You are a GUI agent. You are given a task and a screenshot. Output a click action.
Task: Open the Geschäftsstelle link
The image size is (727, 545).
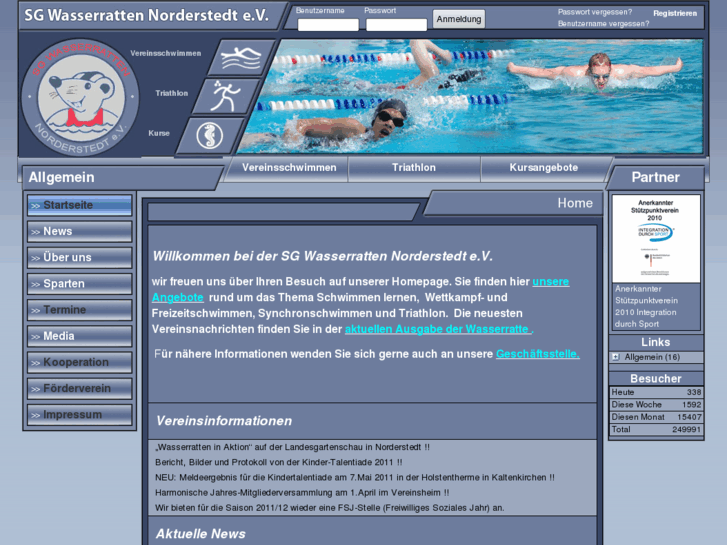click(x=537, y=354)
